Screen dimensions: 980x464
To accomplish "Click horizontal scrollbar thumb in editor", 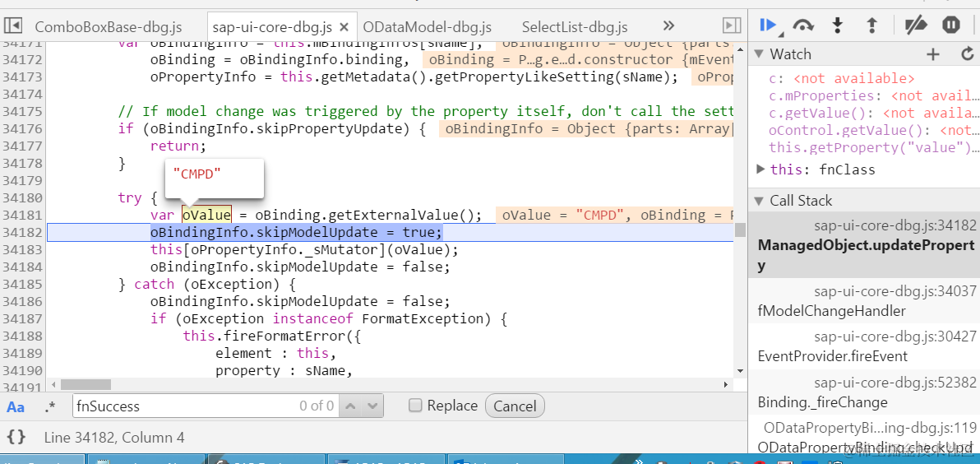I will point(86,384).
